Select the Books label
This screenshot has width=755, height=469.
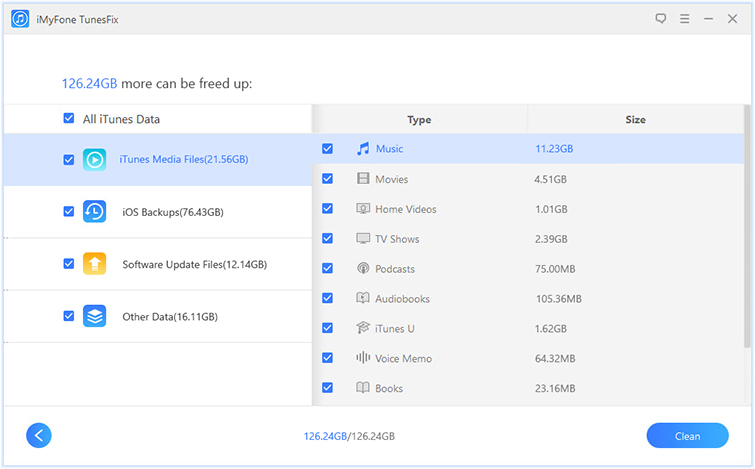[389, 388]
